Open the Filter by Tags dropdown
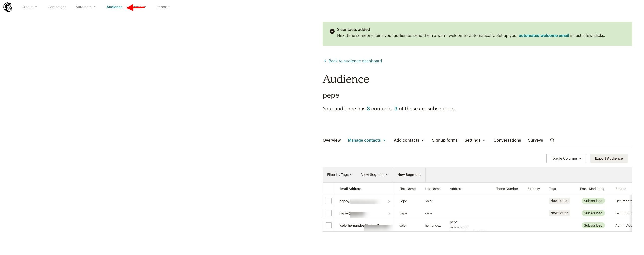This screenshot has height=255, width=644. click(x=340, y=175)
